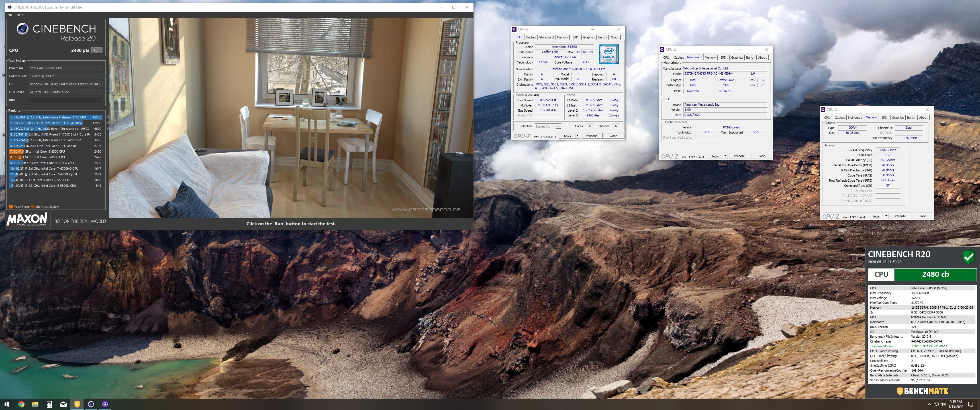Click the Cinebench window title bar icon
980x410 pixels.
(x=9, y=7)
